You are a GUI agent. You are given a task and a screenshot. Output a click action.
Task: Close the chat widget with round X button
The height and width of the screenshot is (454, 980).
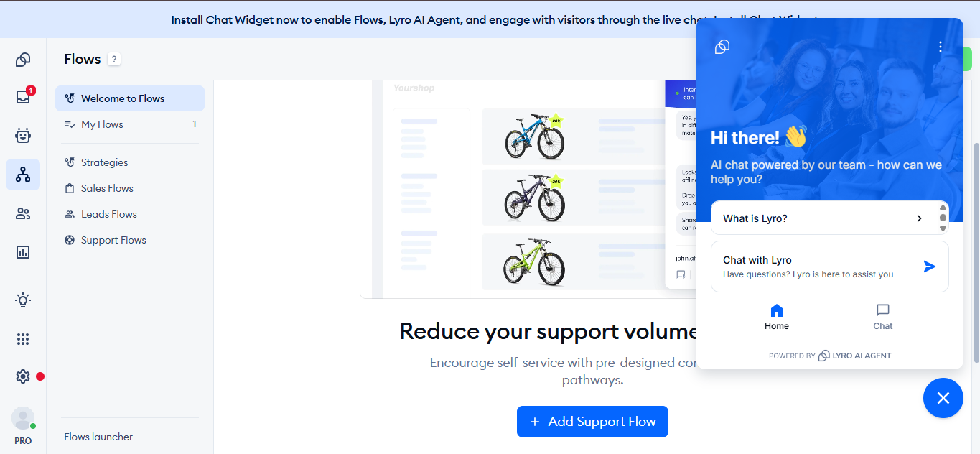click(943, 398)
